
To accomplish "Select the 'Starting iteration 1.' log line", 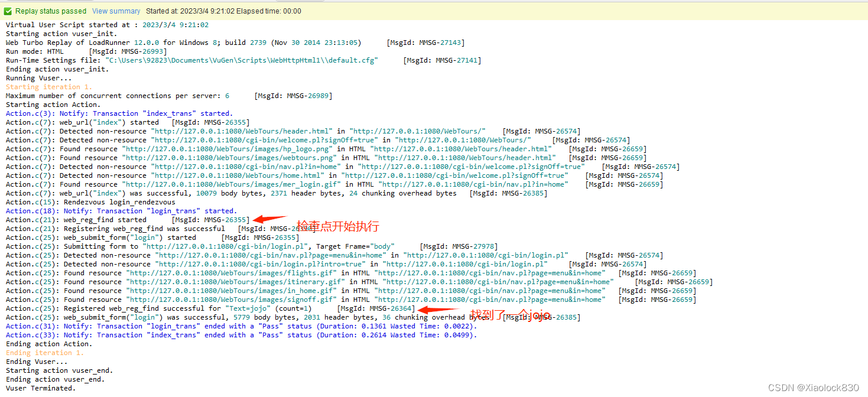I will pos(48,86).
